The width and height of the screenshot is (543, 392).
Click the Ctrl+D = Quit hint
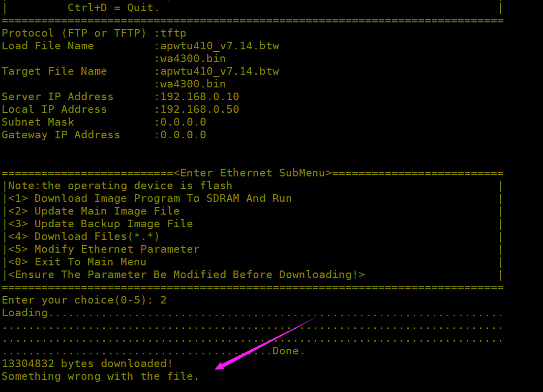coord(113,8)
